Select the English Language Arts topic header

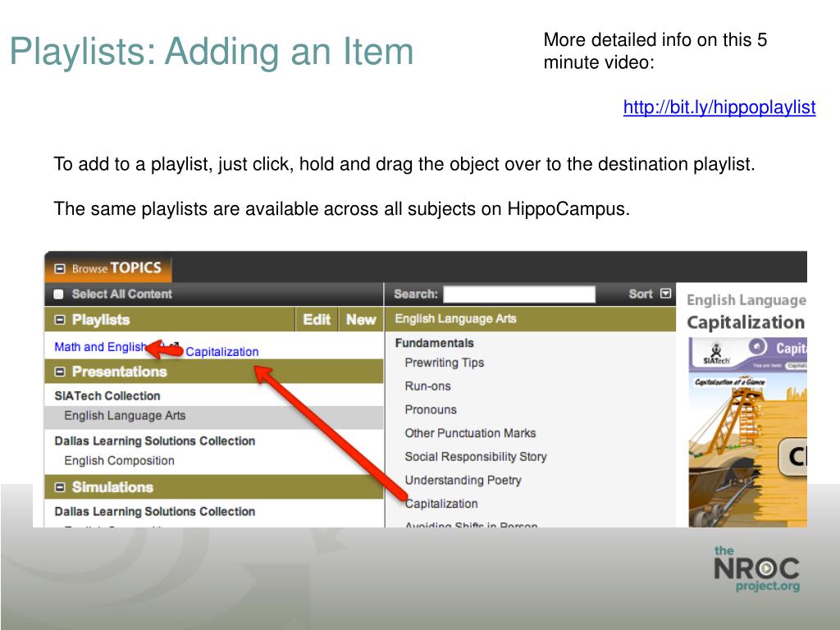455,319
